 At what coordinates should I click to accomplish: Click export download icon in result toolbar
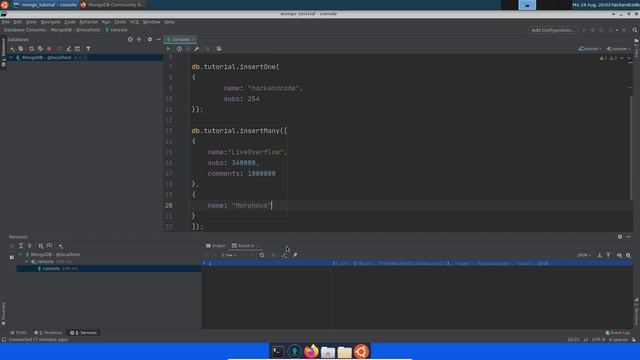point(600,255)
